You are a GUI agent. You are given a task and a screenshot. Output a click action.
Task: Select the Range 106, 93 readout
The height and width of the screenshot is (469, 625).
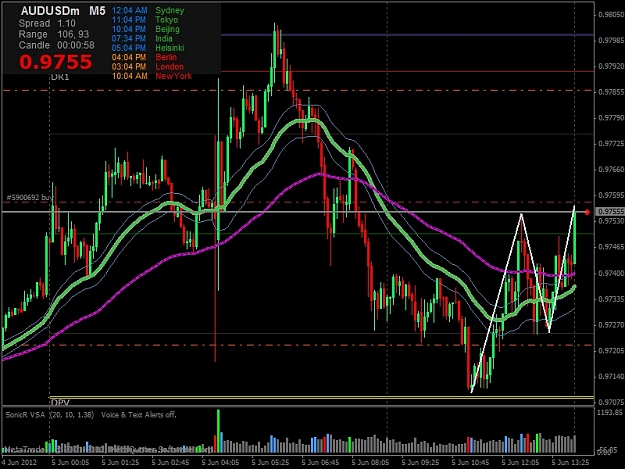coord(54,34)
